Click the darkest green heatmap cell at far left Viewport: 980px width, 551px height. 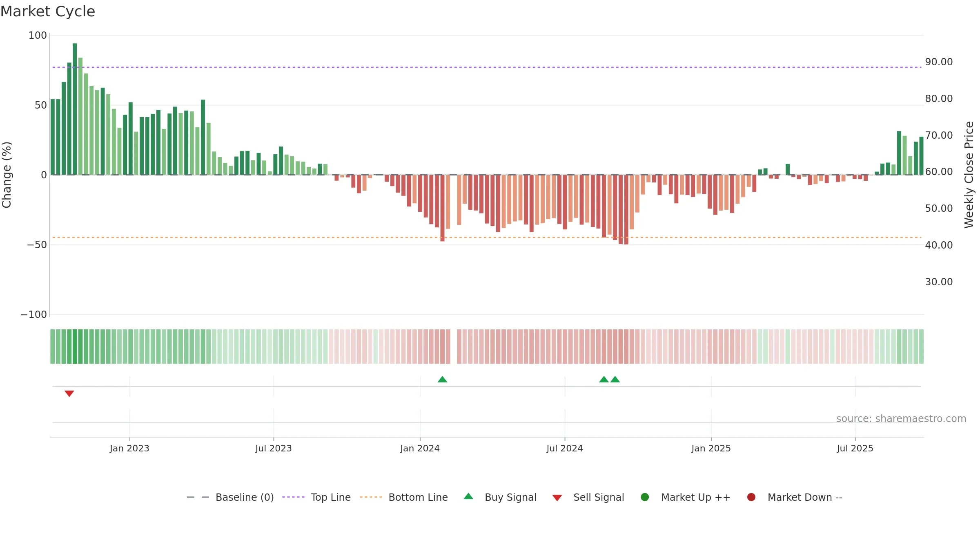[x=75, y=347]
